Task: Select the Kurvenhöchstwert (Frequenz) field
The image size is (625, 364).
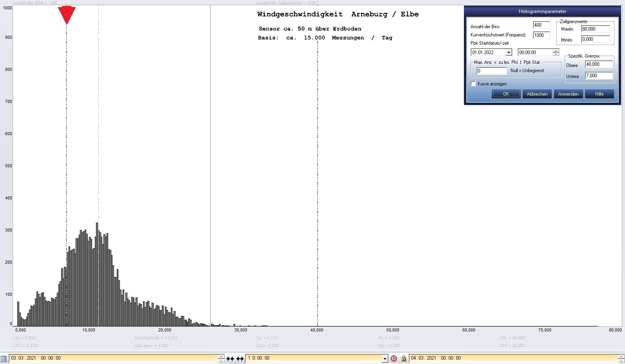Action: (541, 35)
